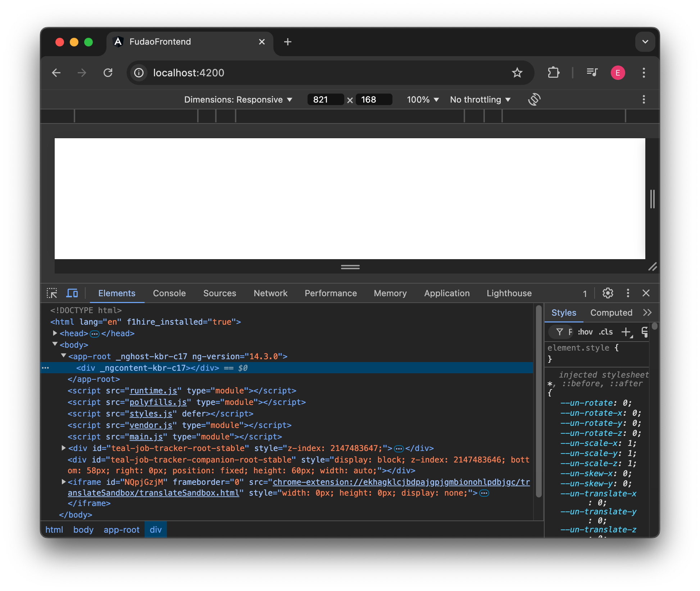700x591 pixels.
Task: Open the DevTools settings gear
Action: [x=608, y=293]
